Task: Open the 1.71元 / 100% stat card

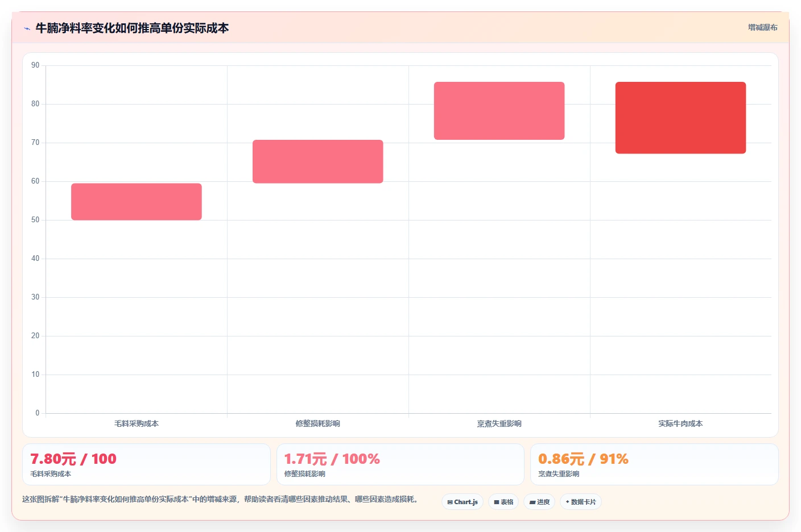Action: 400,464
